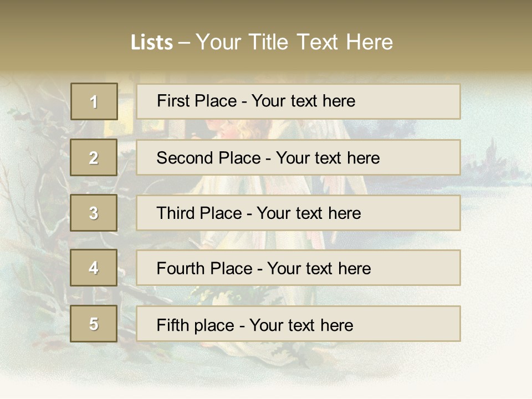The width and height of the screenshot is (532, 399).
Task: Click the "Second Place - Your text here" box
Action: (298, 157)
